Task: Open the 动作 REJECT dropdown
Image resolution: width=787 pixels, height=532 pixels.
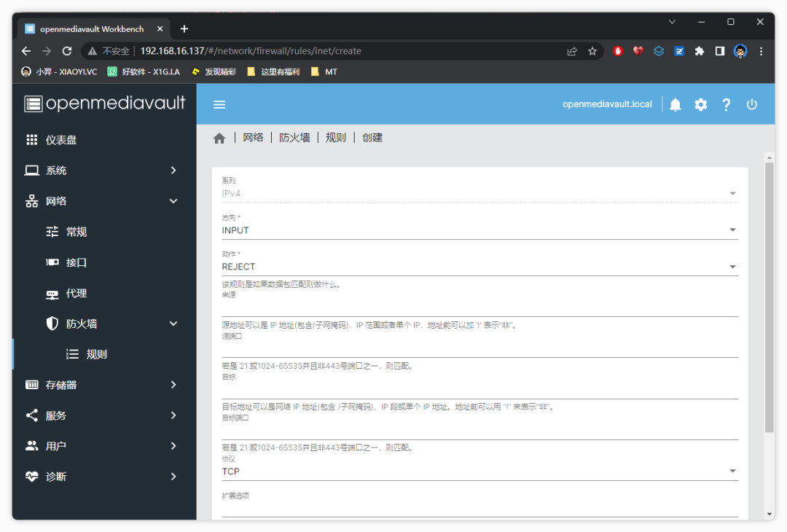Action: [479, 267]
